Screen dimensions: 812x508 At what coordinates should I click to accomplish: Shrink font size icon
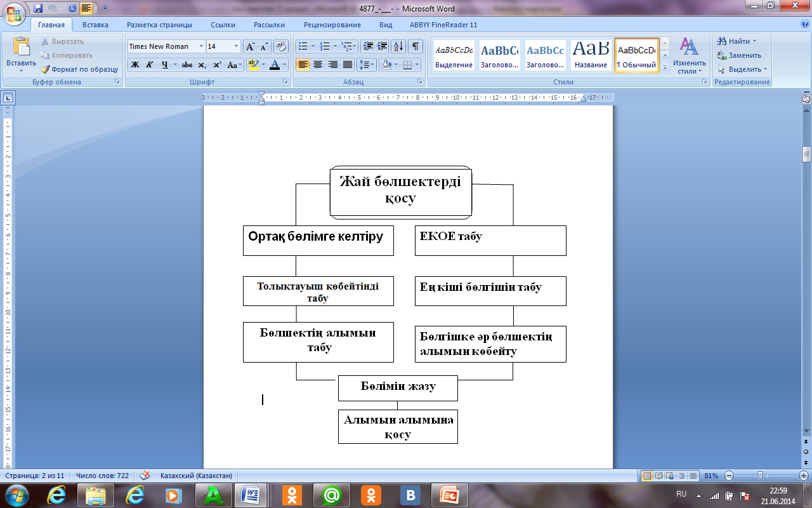pyautogui.click(x=265, y=46)
